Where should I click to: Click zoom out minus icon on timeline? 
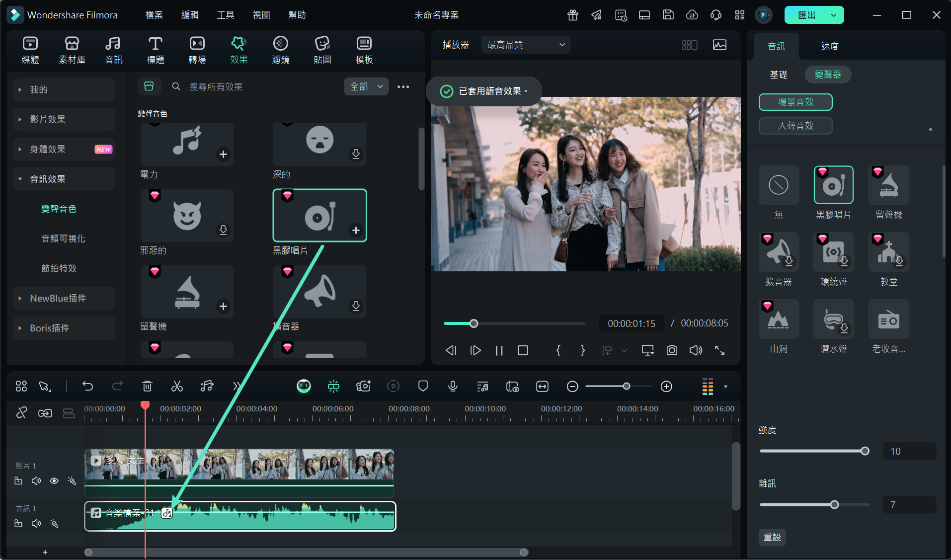click(x=572, y=386)
